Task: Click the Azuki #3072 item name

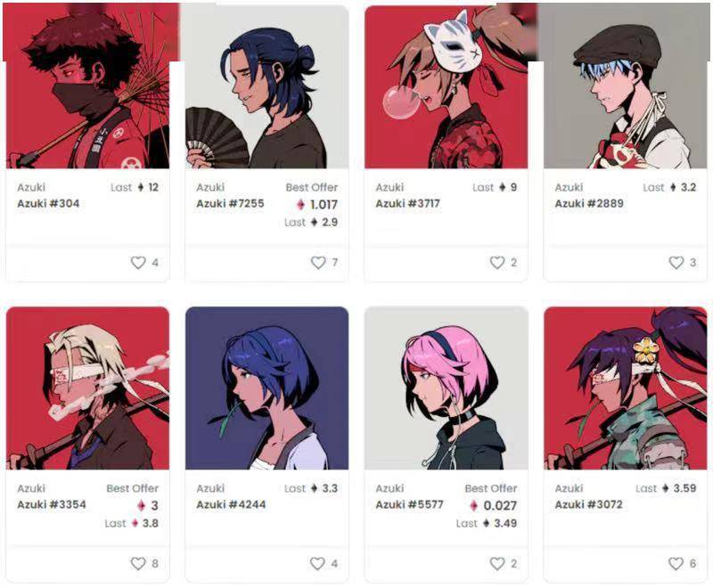Action: 588,504
